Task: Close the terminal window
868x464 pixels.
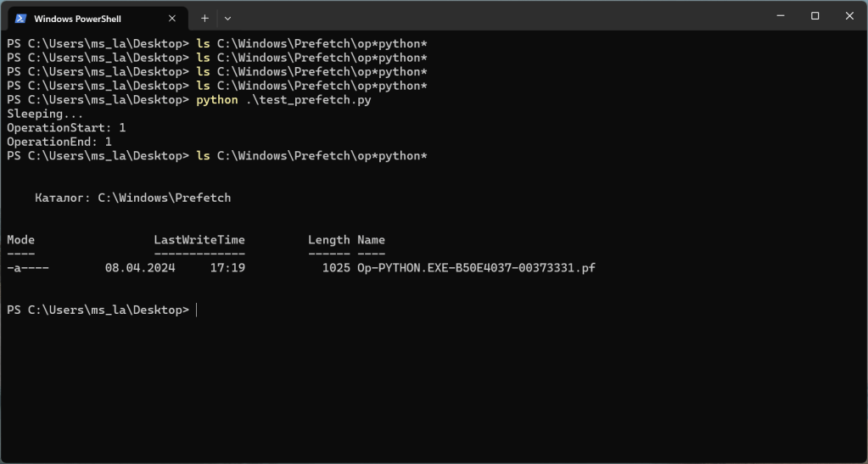Action: pos(848,16)
